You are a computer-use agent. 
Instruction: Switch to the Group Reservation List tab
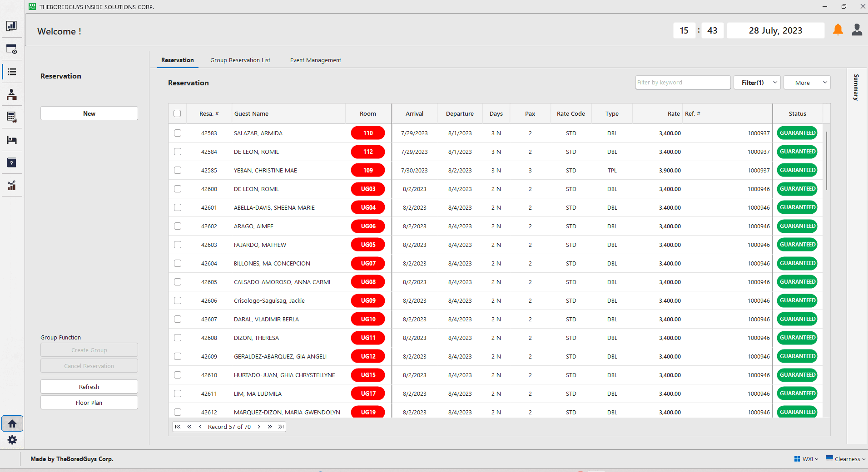[x=240, y=60]
